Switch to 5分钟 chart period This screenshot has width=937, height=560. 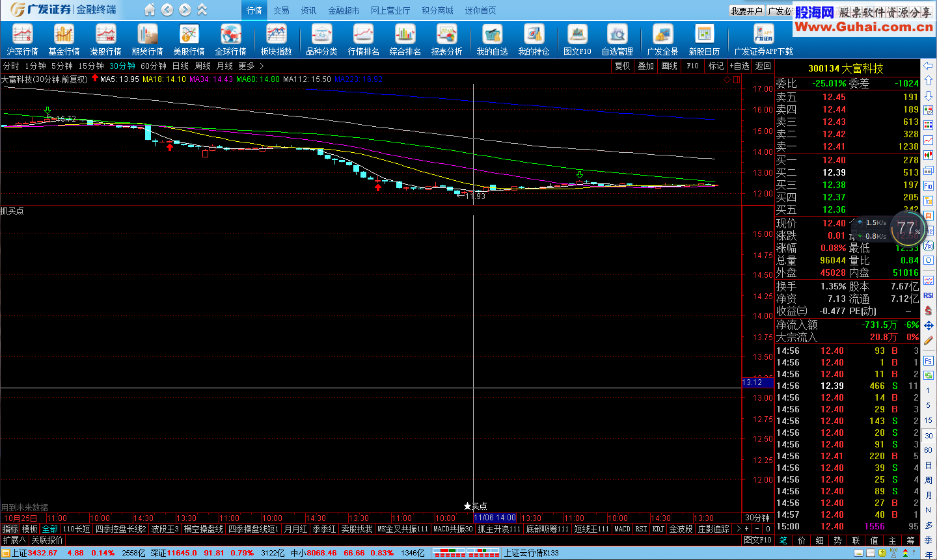pyautogui.click(x=62, y=66)
